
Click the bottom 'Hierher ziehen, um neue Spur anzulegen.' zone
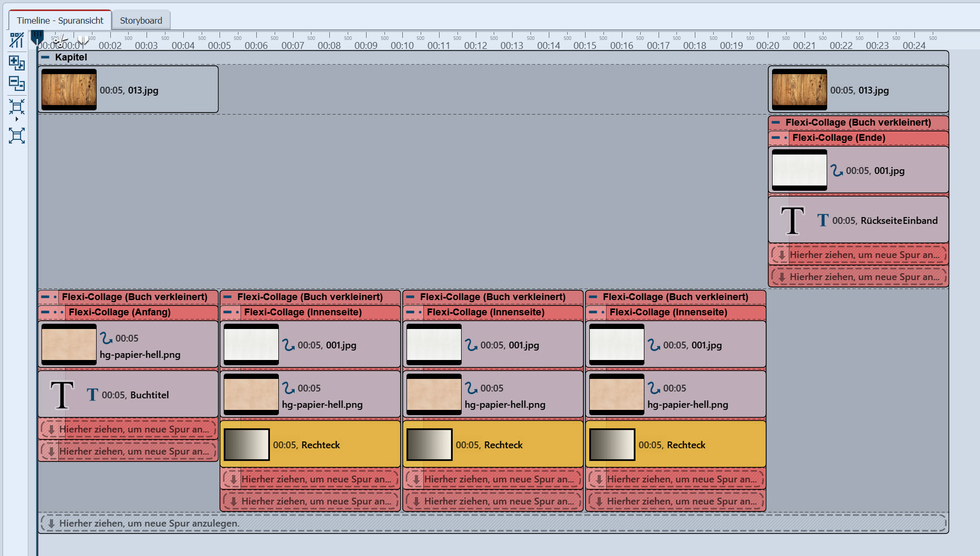494,523
